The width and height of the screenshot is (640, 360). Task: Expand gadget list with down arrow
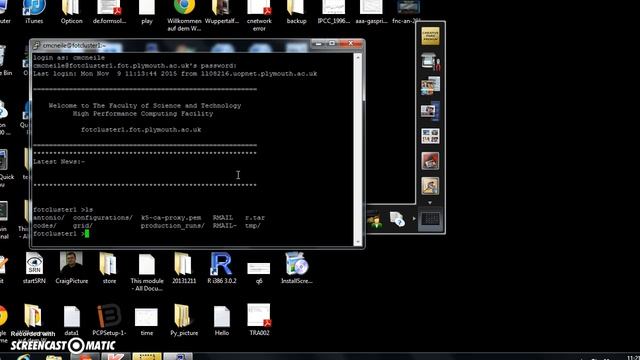[430, 203]
